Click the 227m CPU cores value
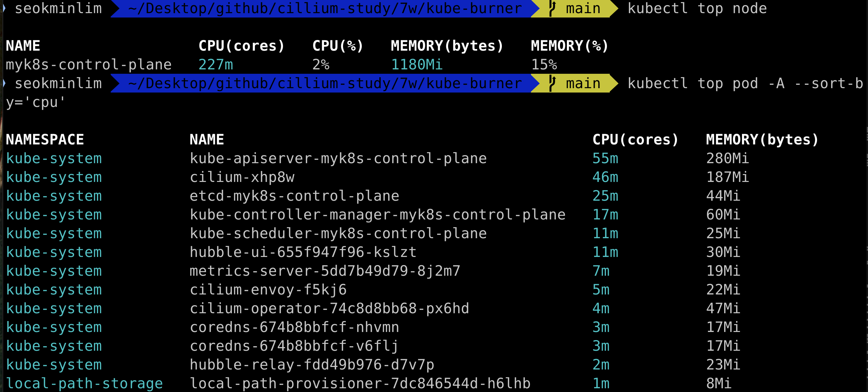This screenshot has width=868, height=392. tap(216, 64)
